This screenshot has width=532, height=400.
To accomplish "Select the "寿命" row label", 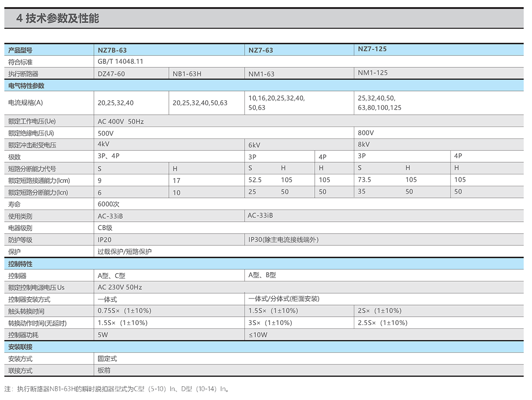I will [15, 204].
